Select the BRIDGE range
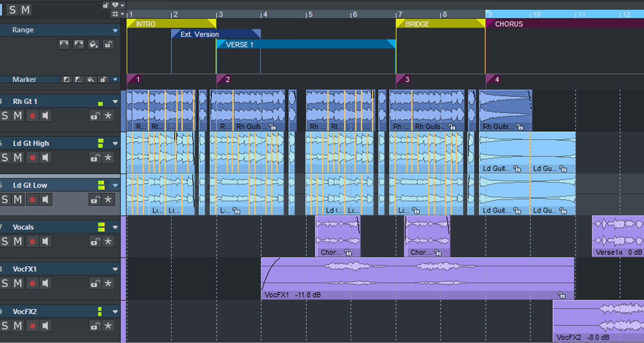Image resolution: width=644 pixels, height=343 pixels. pyautogui.click(x=441, y=24)
